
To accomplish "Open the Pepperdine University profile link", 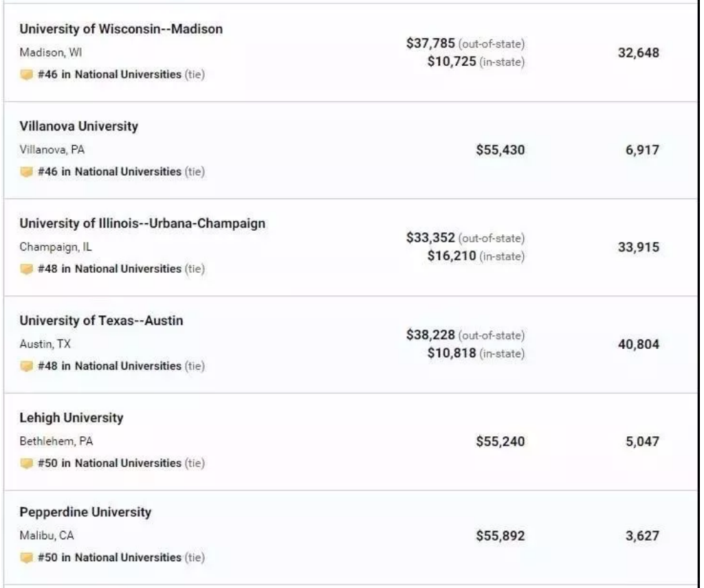I will [85, 512].
